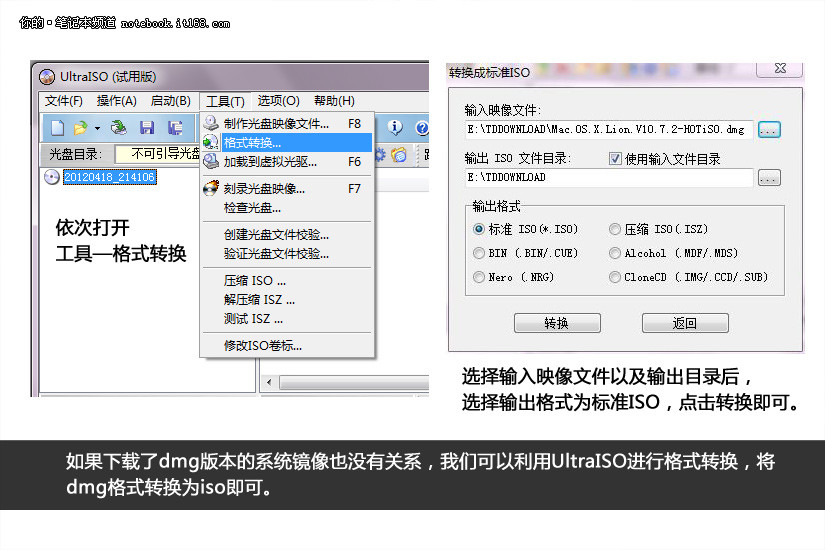Click the 转换 button
The width and height of the screenshot is (825, 550).
pos(557,323)
